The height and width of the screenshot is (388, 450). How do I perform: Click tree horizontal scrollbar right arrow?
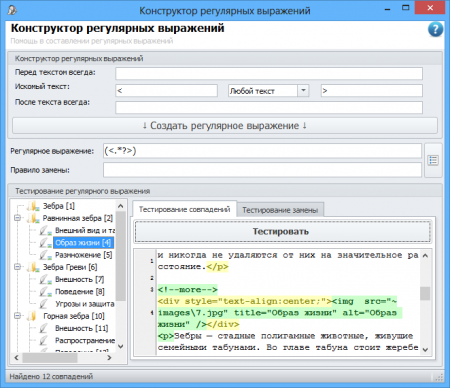pyautogui.click(x=109, y=358)
